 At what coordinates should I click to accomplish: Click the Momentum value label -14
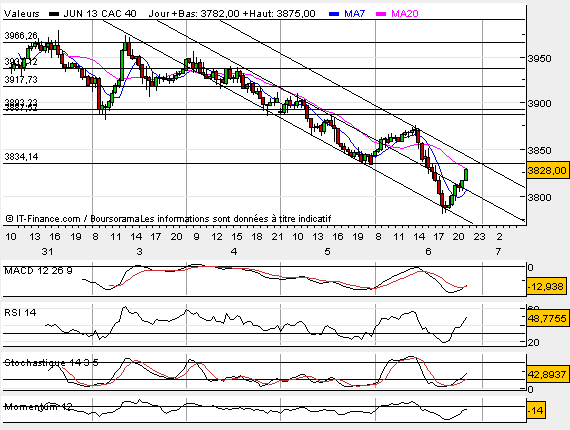[x=535, y=411]
